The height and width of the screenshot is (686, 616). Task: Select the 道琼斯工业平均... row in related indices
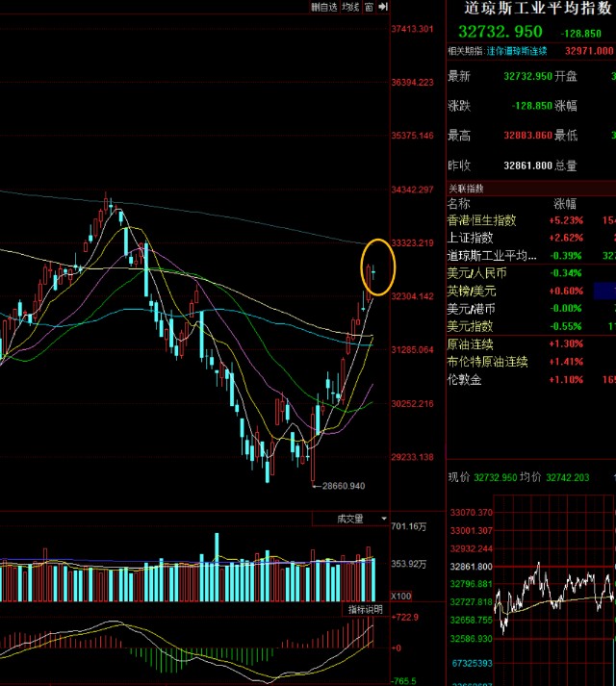[x=531, y=256]
